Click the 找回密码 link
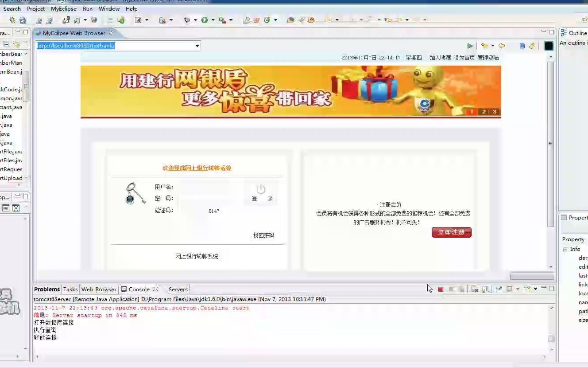Screen dimensions: 588x368 263,235
